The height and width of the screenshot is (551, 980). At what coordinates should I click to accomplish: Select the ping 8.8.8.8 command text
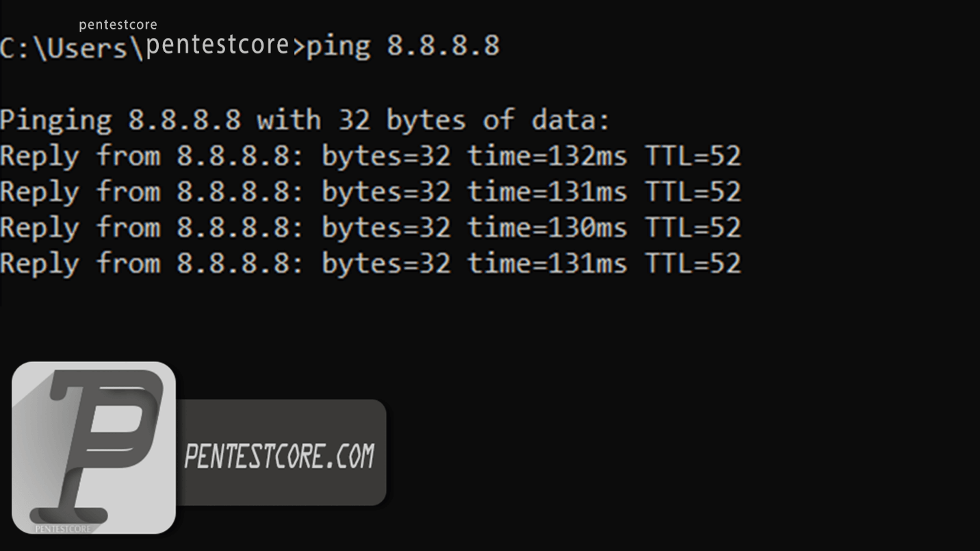[x=403, y=46]
